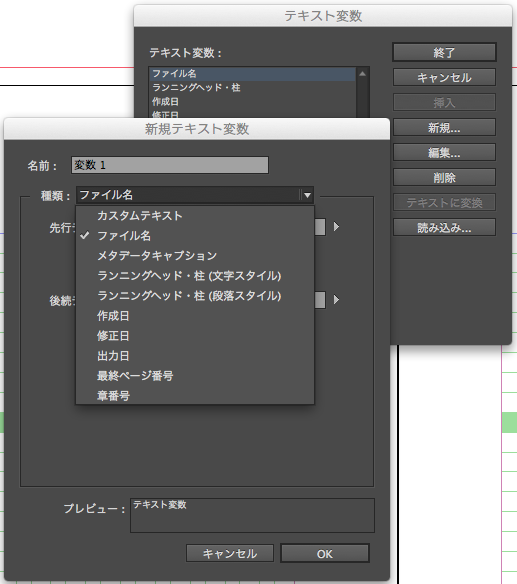Click the 種類 dropdown arrow
Image resolution: width=517 pixels, height=584 pixels.
pyautogui.click(x=307, y=195)
